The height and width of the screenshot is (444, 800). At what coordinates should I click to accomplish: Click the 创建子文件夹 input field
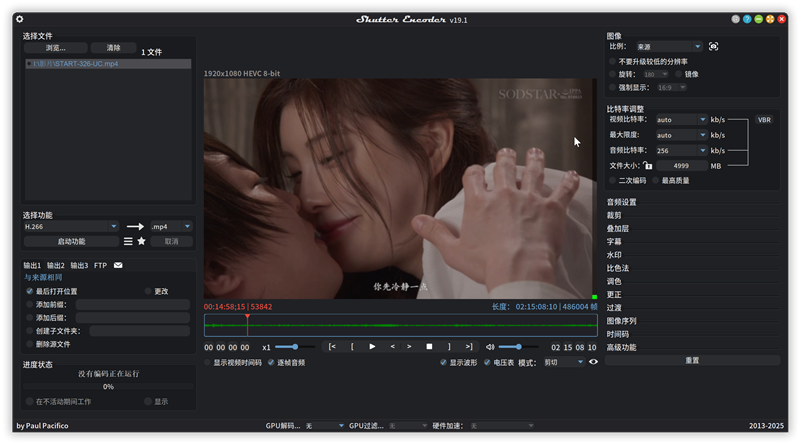[140, 331]
